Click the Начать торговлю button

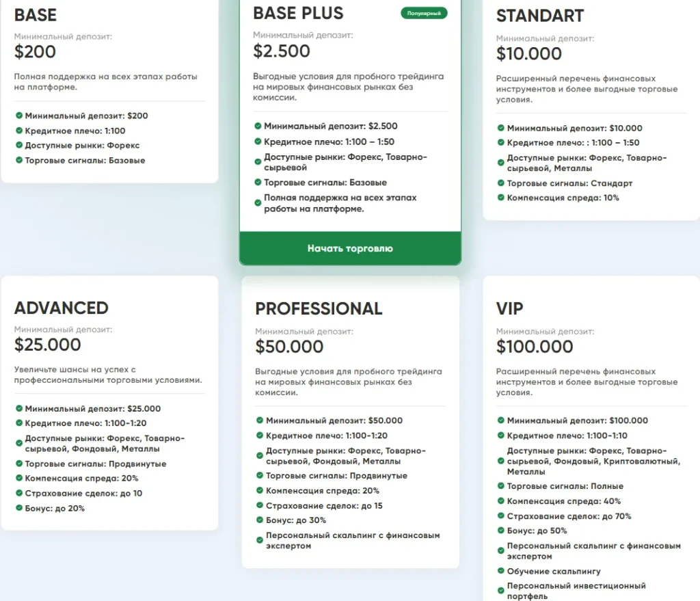tap(350, 248)
